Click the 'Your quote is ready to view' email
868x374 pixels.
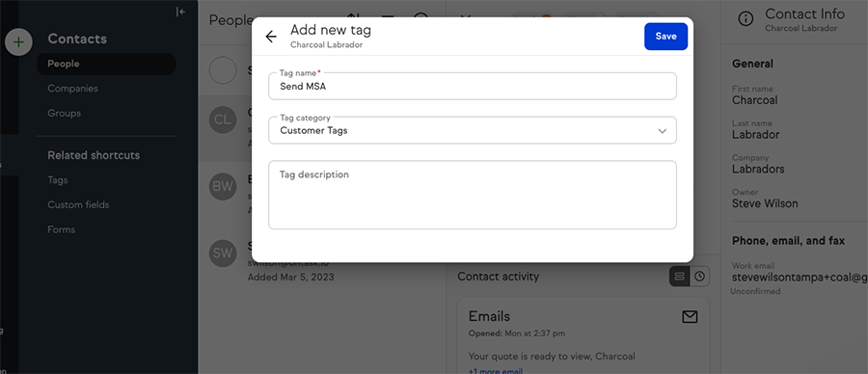552,357
